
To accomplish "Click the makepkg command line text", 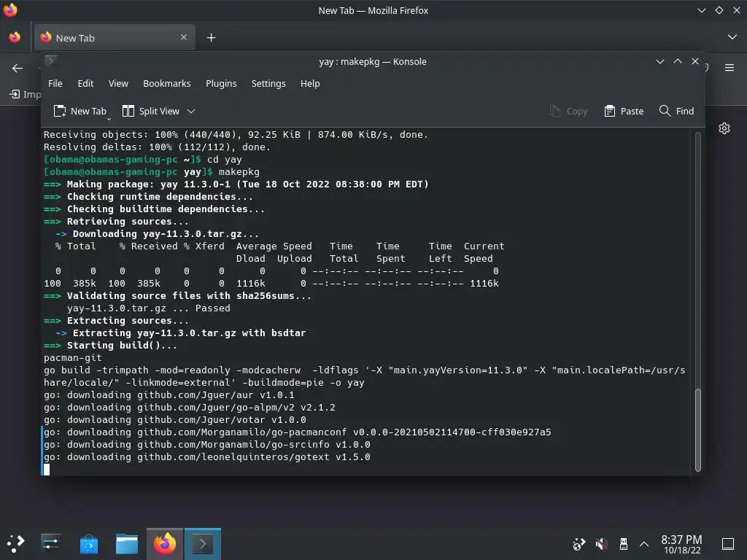I will (239, 172).
